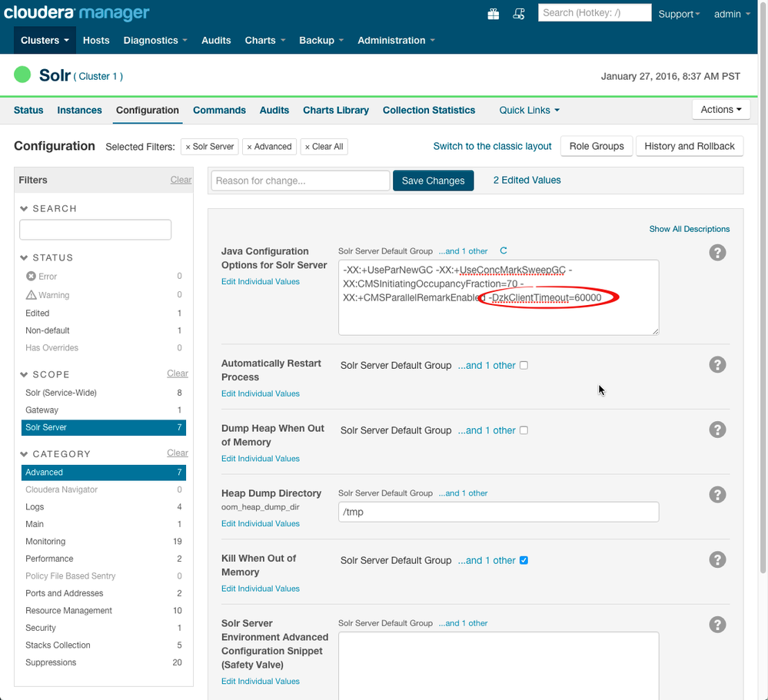This screenshot has height=700, width=768.
Task: Open the Administration dropdown menu
Action: click(x=396, y=40)
